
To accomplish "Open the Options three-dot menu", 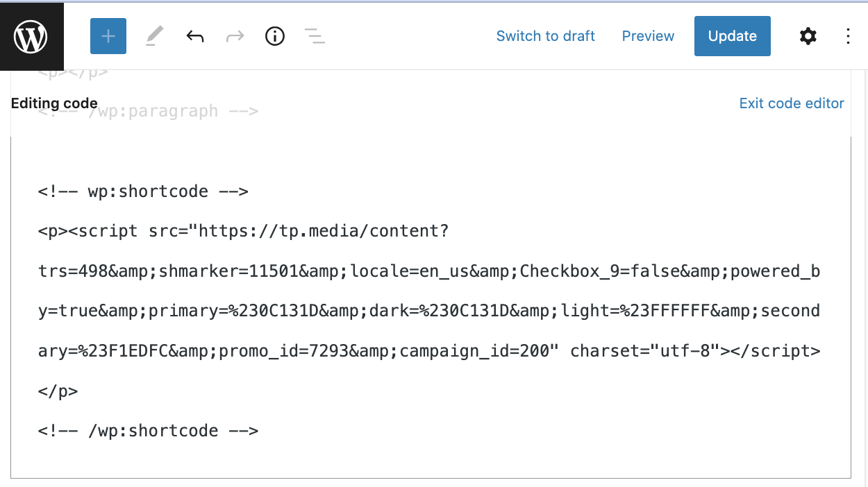I will [848, 36].
